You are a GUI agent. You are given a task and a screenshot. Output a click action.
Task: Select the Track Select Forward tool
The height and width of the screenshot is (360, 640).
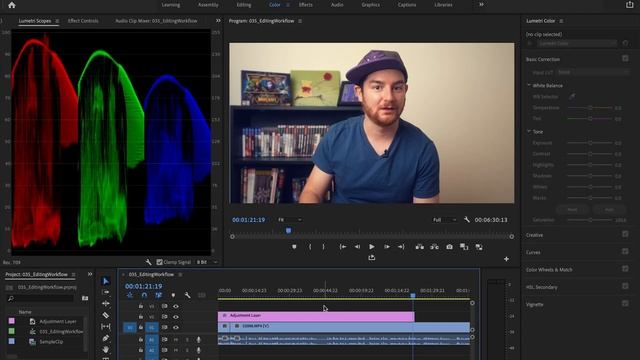pyautogui.click(x=105, y=292)
